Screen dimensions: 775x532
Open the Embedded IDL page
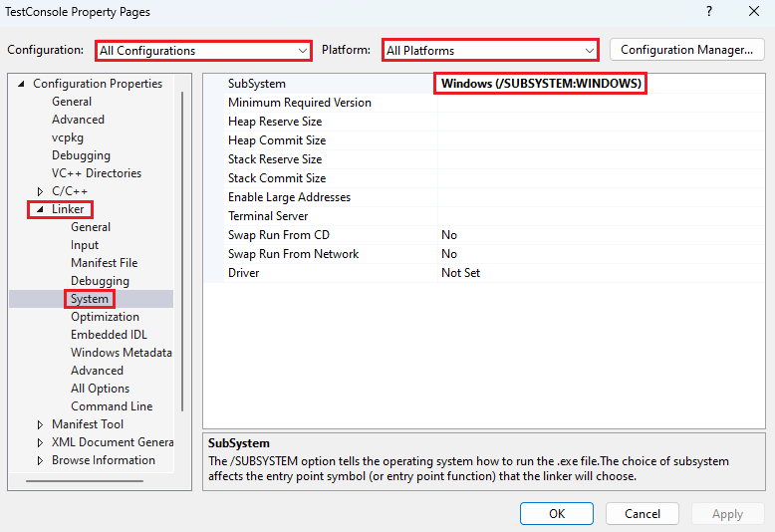coord(109,334)
